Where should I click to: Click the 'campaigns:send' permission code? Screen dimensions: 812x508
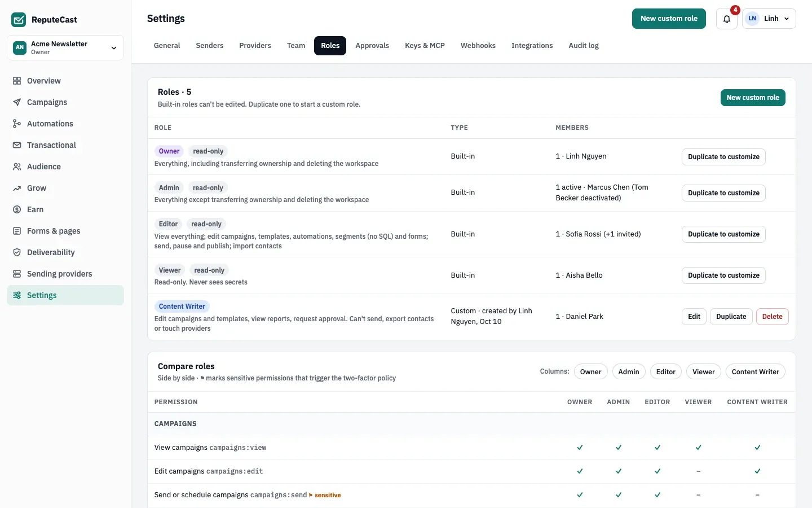[279, 495]
